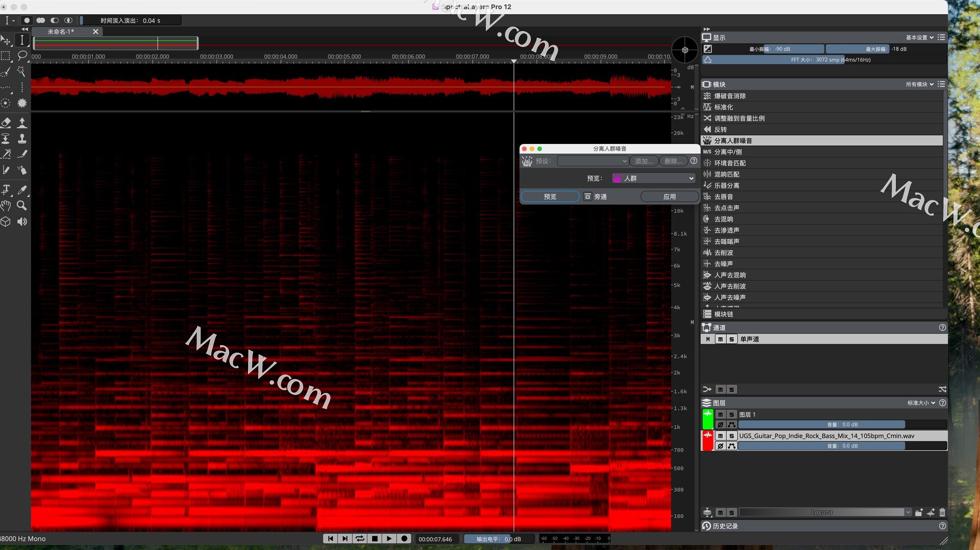Pick the eraser tool
The image size is (980, 550).
tap(6, 122)
